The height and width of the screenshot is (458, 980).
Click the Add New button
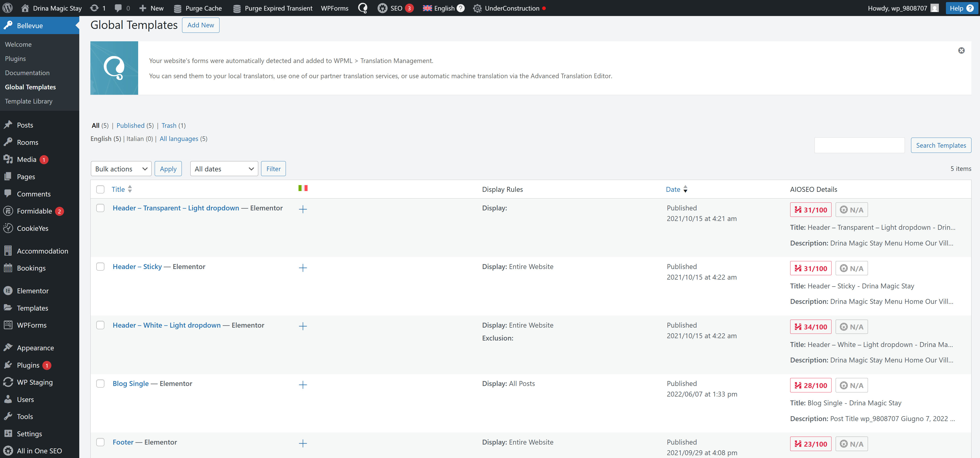(200, 25)
